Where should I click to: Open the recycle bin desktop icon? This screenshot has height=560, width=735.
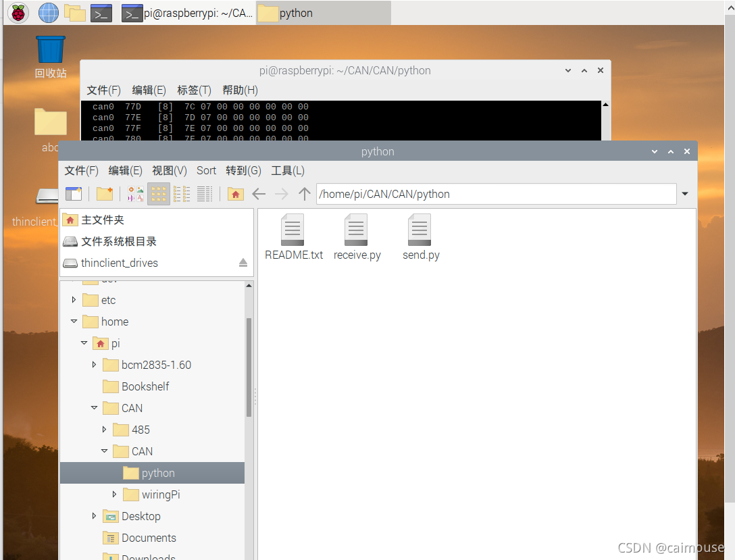pyautogui.click(x=51, y=57)
